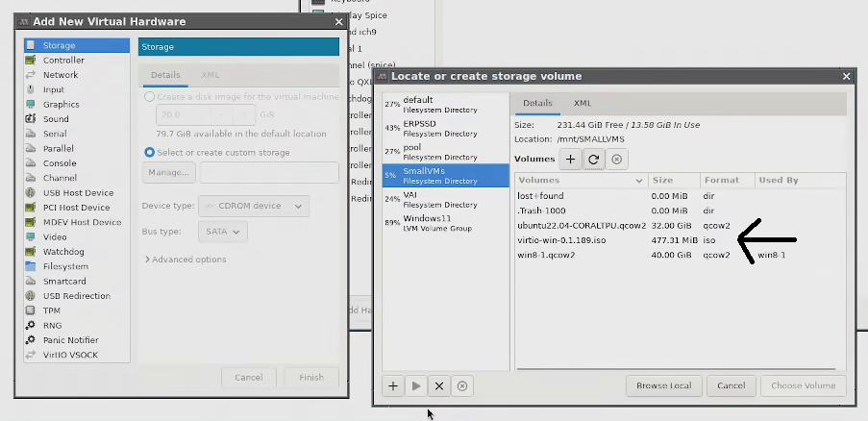Viewport: 868px width, 421px height.
Task: Select Watchdog hardware type
Action: [x=77, y=252]
